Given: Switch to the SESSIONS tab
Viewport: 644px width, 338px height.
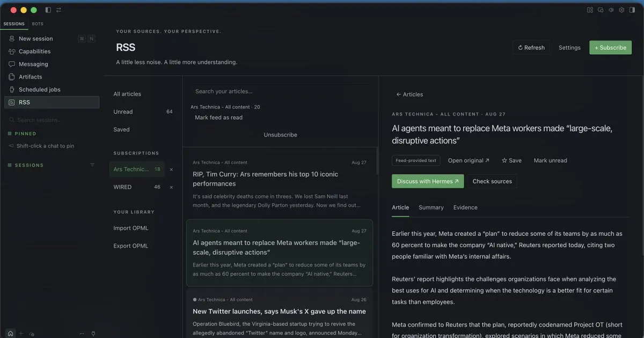Looking at the screenshot, I should (14, 24).
